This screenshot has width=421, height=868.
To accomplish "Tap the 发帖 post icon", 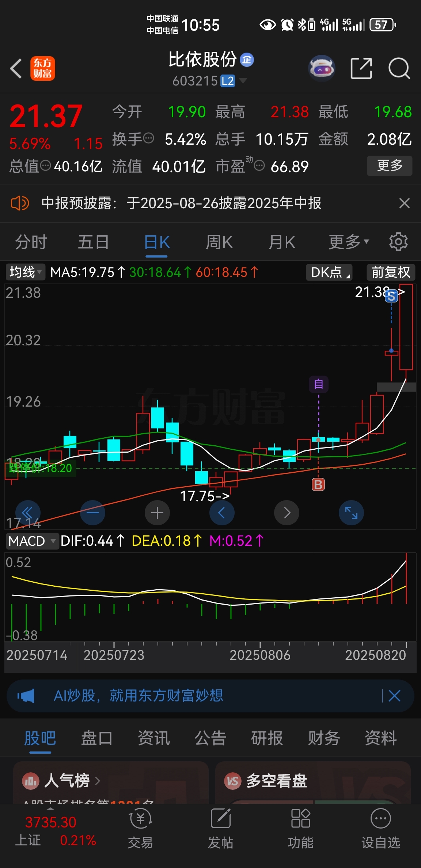I will click(221, 829).
